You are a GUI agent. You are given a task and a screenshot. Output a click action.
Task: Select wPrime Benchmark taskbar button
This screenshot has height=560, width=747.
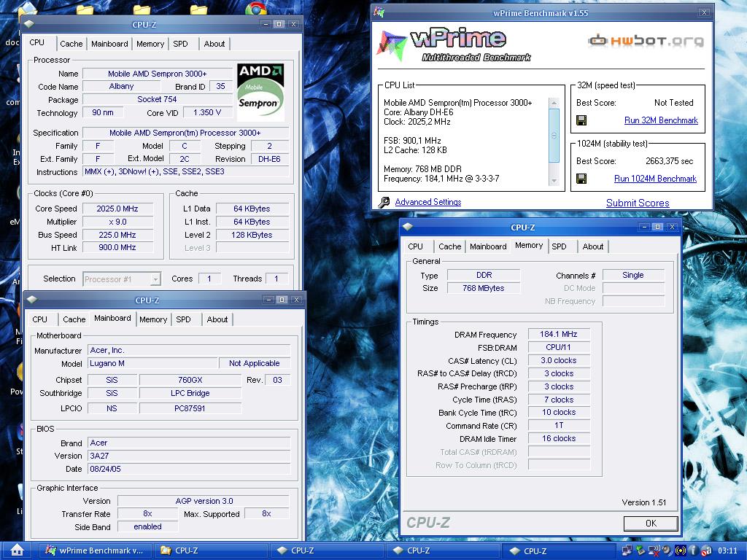(95, 551)
